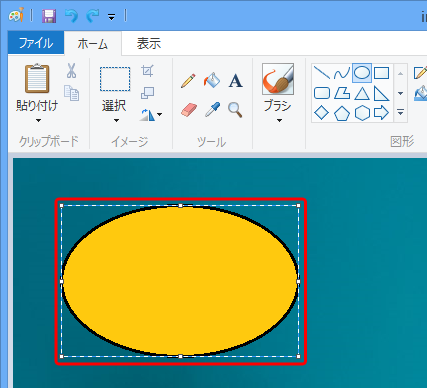Click the Copy icon
Screen dimensions: 427x388
point(71,93)
